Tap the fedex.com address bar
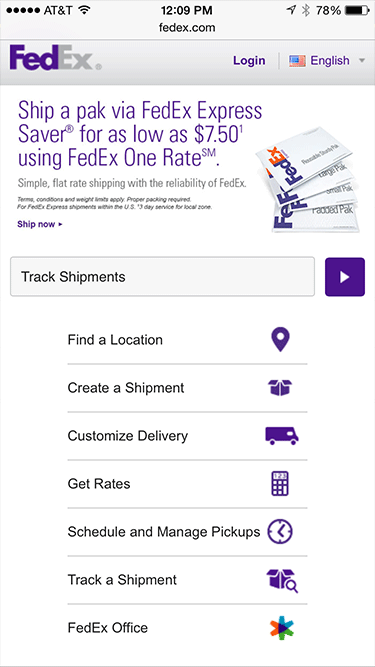 click(x=187, y=28)
